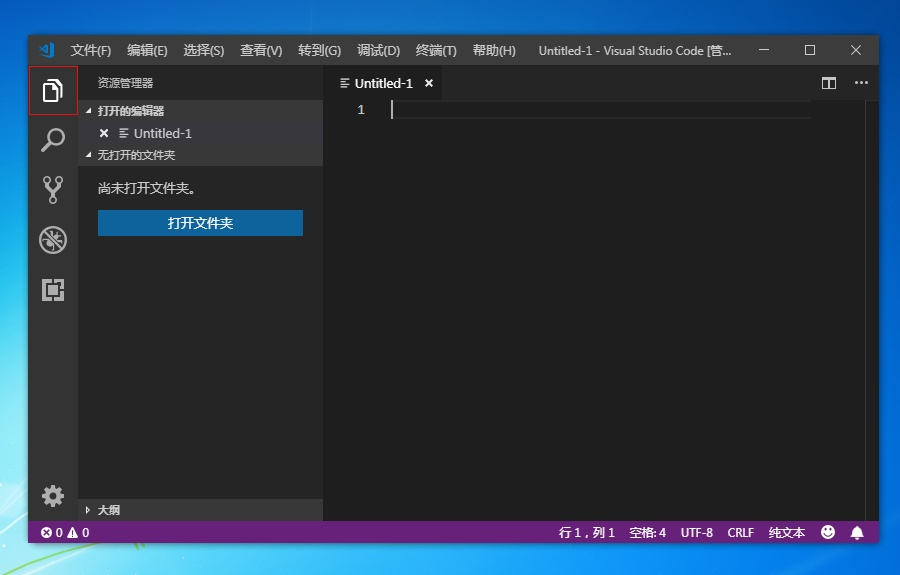This screenshot has height=575, width=900.
Task: Close the Untitled-1 editor tab
Action: tap(429, 83)
